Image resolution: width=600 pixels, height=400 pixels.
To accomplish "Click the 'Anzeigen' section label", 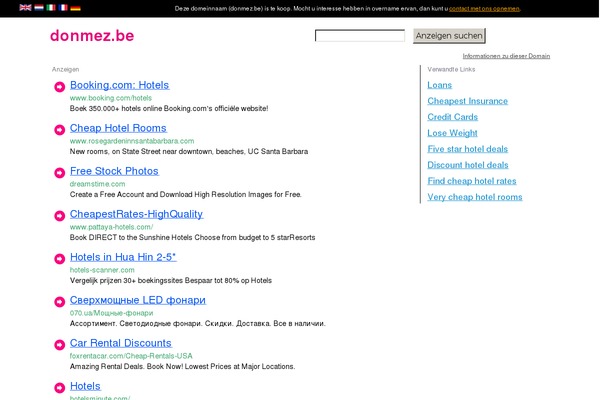I will [65, 69].
